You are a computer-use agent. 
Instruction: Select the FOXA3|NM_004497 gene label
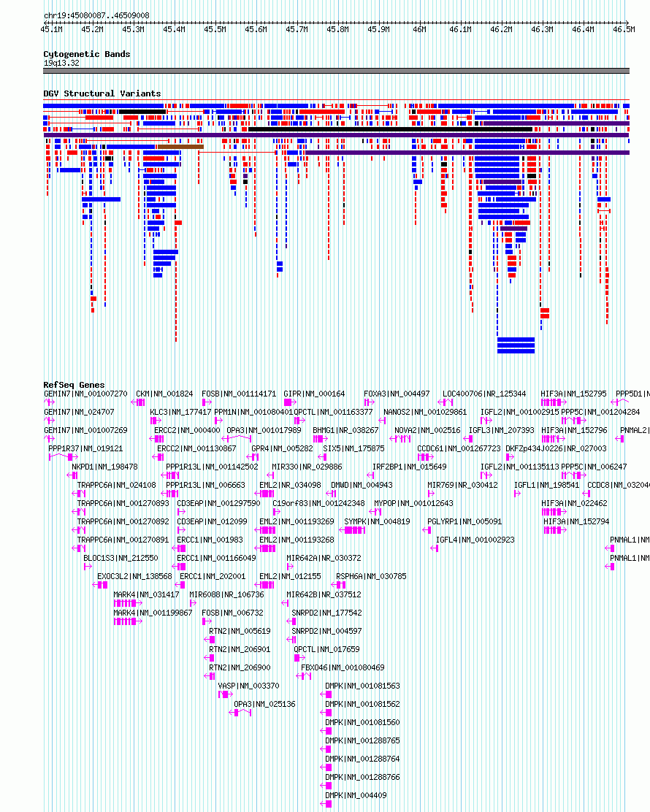(397, 394)
